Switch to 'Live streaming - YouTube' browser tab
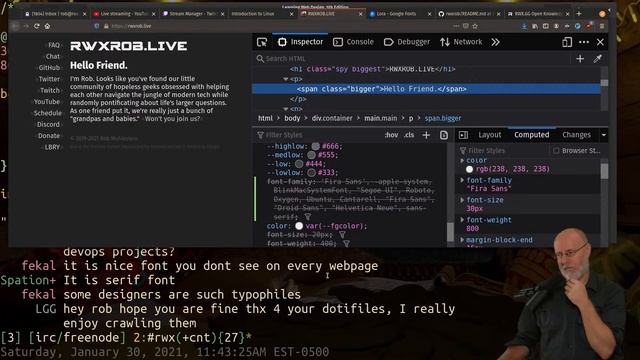This screenshot has height=360, width=640. click(x=125, y=14)
